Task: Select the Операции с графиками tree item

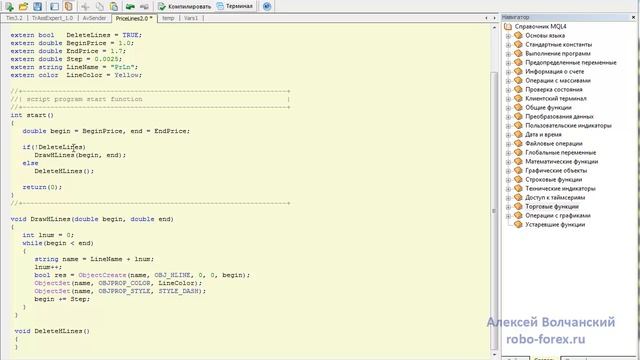Action: click(x=558, y=216)
